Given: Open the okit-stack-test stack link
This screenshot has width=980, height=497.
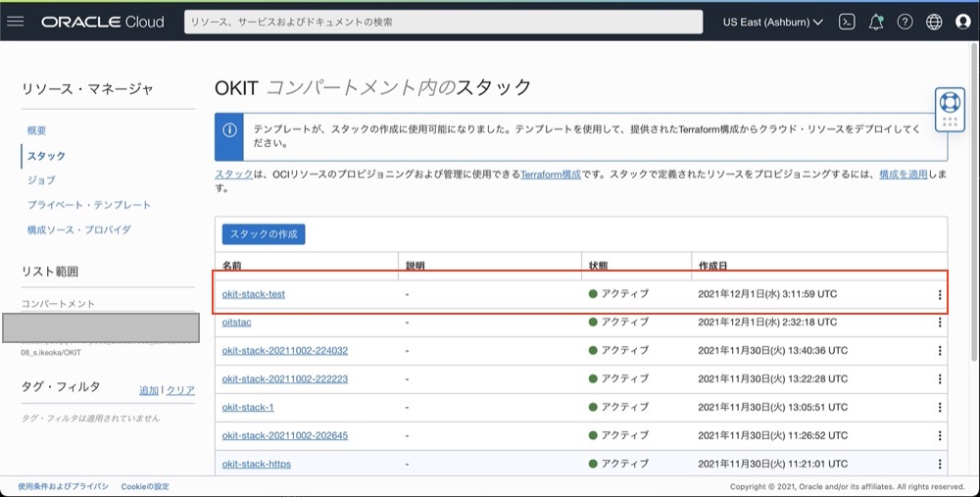Looking at the screenshot, I should coord(253,294).
